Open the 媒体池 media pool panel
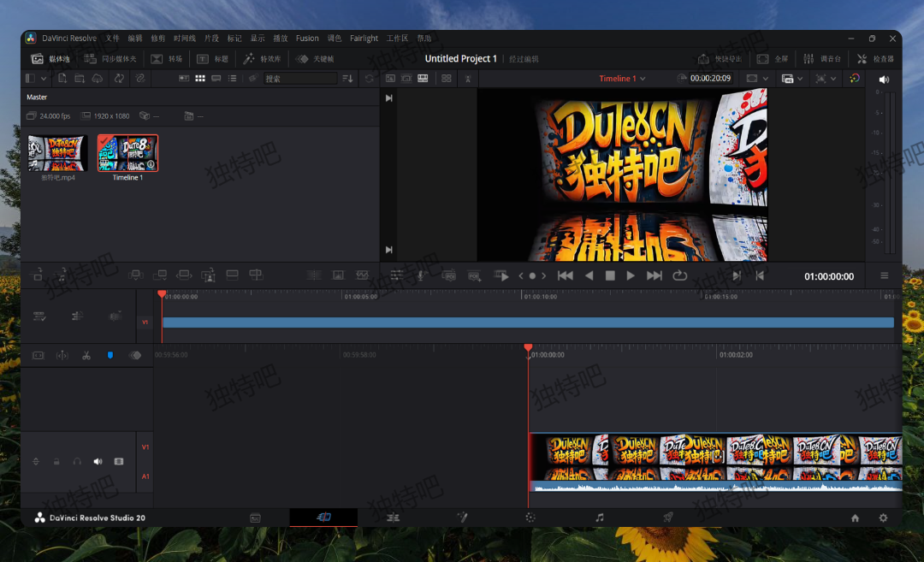924x562 pixels. [x=50, y=59]
